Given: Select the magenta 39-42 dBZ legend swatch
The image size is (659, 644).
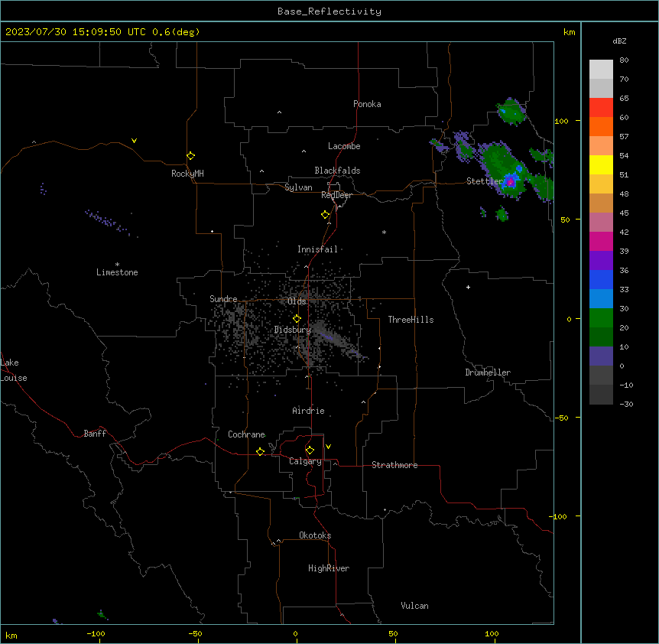Looking at the screenshot, I should (601, 241).
